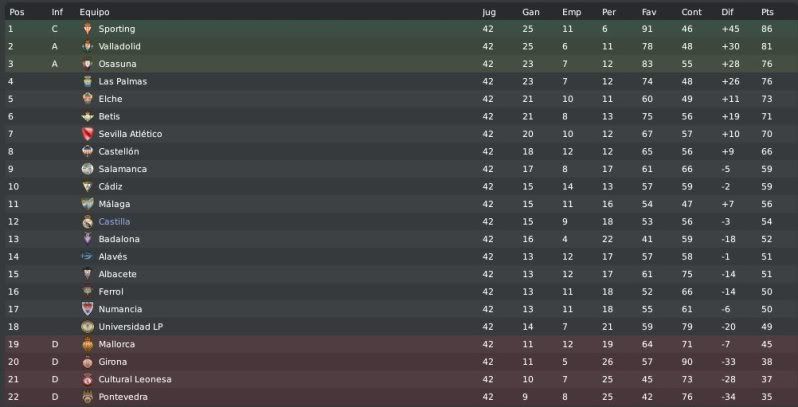Viewport: 798px width, 407px height.
Task: Select the Osasuna crest icon
Action: click(88, 64)
